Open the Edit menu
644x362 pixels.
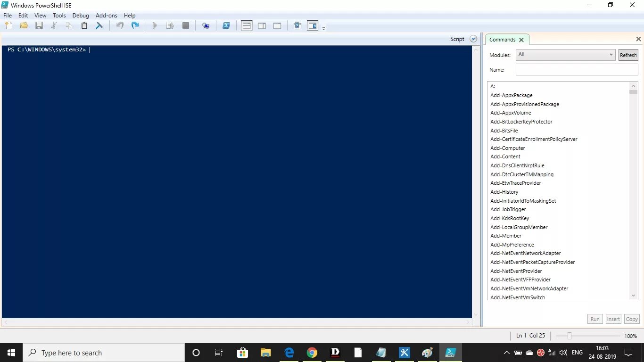click(23, 16)
